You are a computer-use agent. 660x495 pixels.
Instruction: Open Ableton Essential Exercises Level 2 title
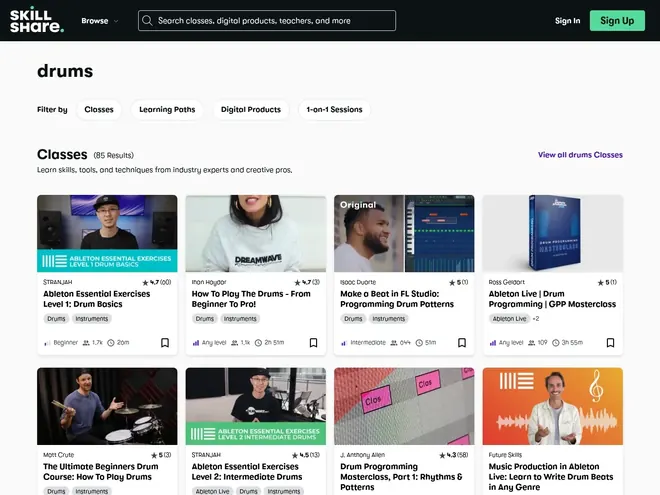247,472
